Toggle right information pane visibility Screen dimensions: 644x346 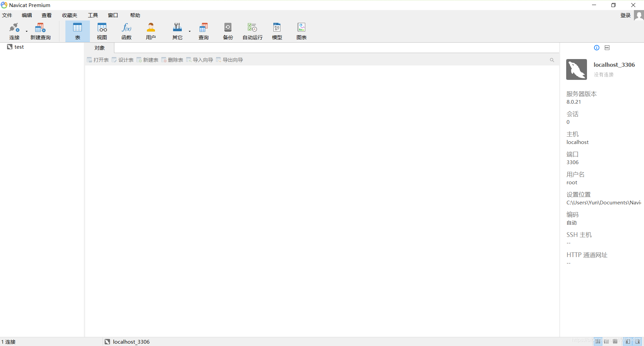pos(638,342)
